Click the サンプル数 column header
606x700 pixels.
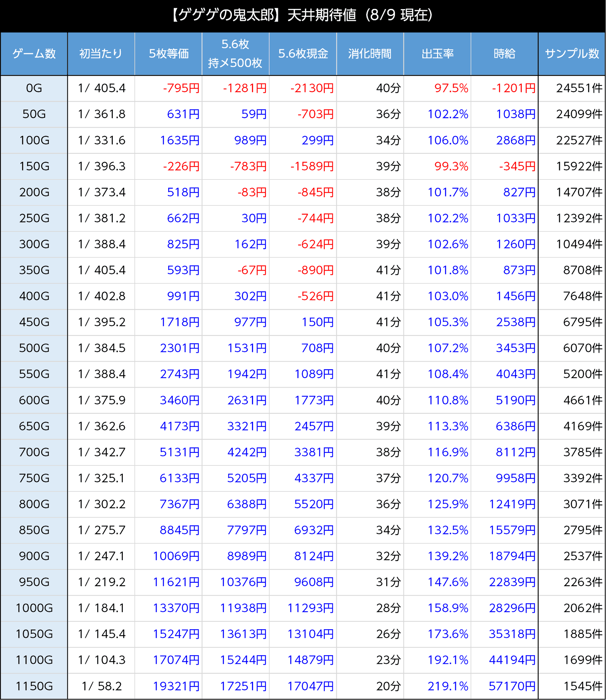pyautogui.click(x=572, y=54)
